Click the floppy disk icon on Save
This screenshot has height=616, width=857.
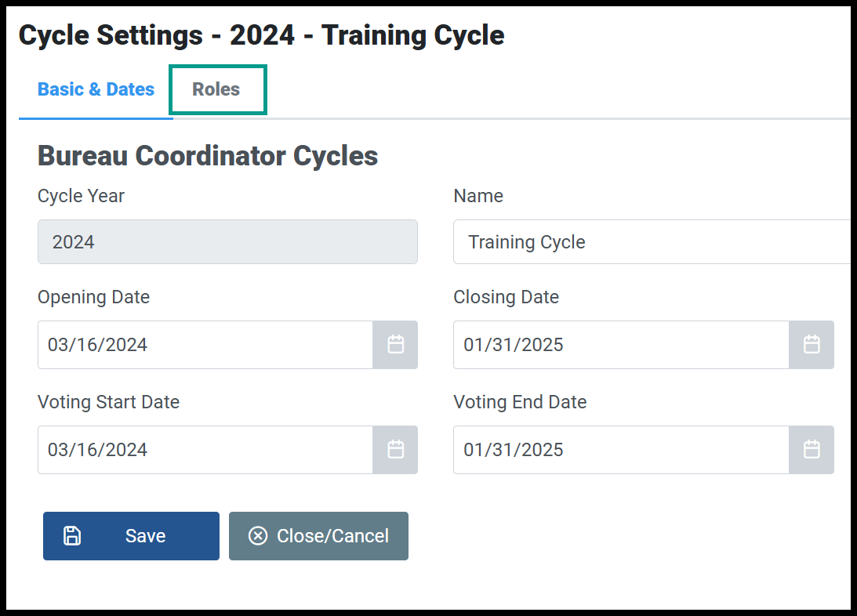tap(72, 536)
